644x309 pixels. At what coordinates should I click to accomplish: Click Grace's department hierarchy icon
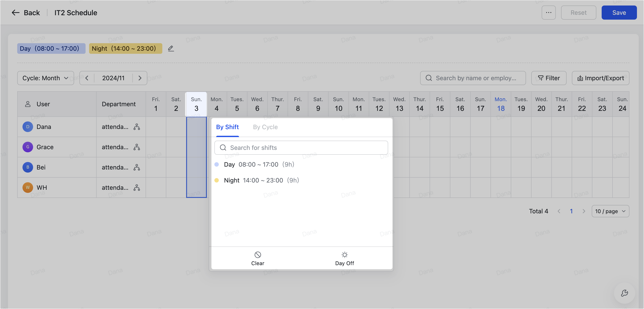click(137, 147)
